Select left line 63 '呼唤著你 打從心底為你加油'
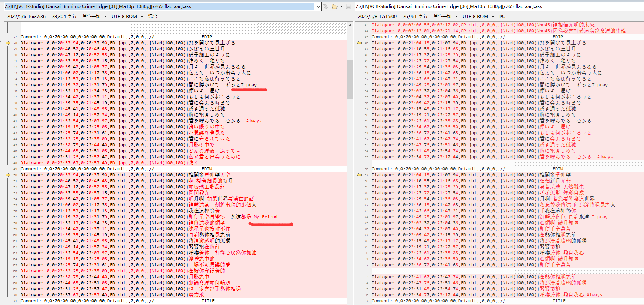644x305 pixels. point(184,253)
